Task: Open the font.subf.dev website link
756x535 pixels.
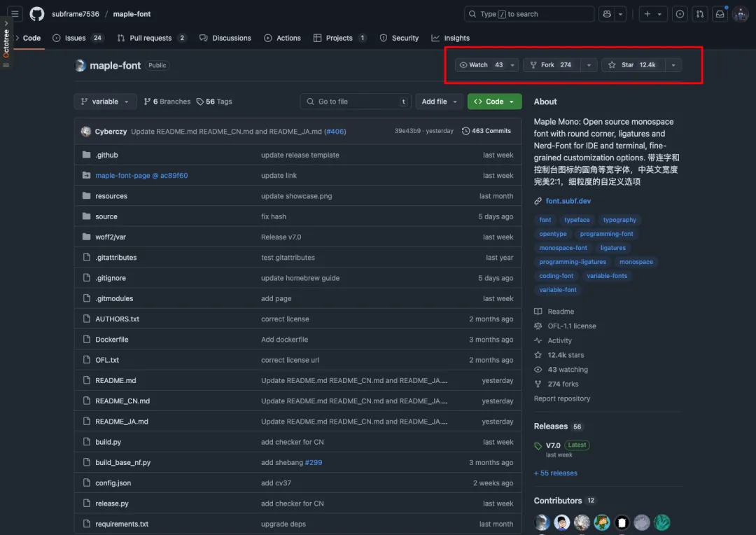Action: [x=568, y=201]
